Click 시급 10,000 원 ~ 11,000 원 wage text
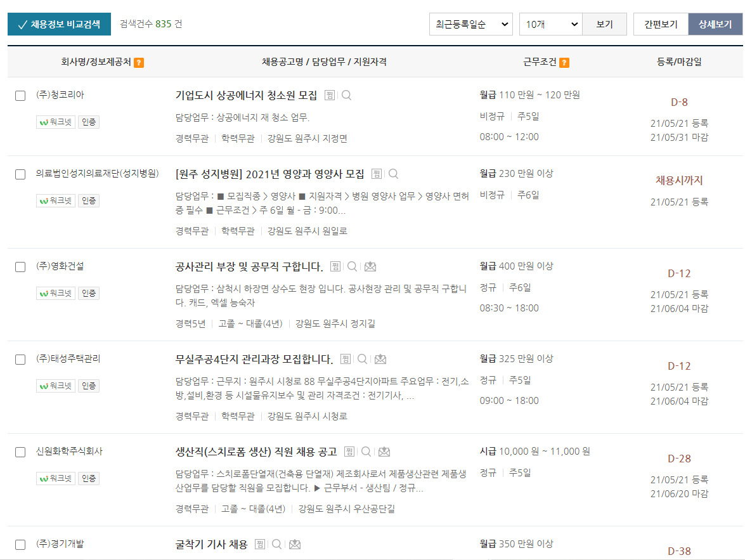 click(535, 452)
